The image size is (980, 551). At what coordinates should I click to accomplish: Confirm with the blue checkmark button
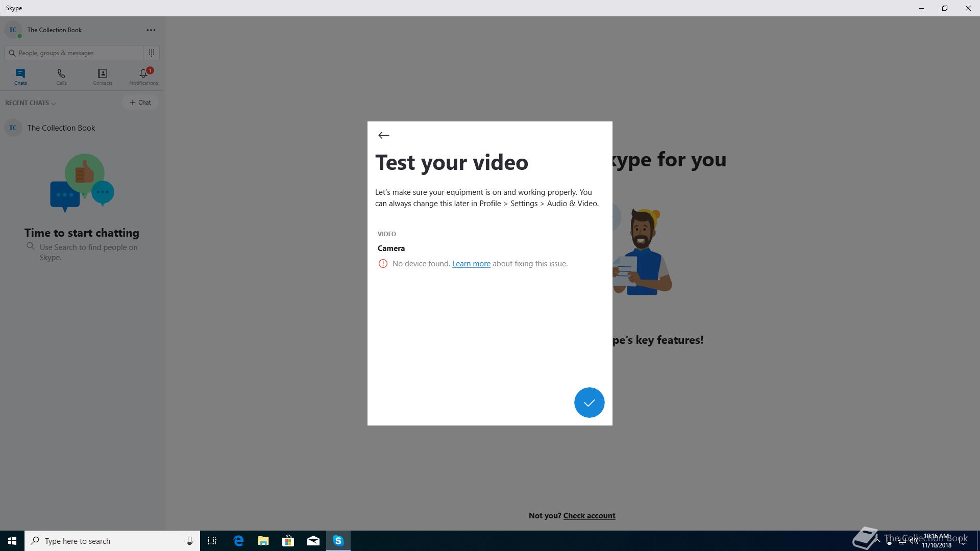coord(589,403)
